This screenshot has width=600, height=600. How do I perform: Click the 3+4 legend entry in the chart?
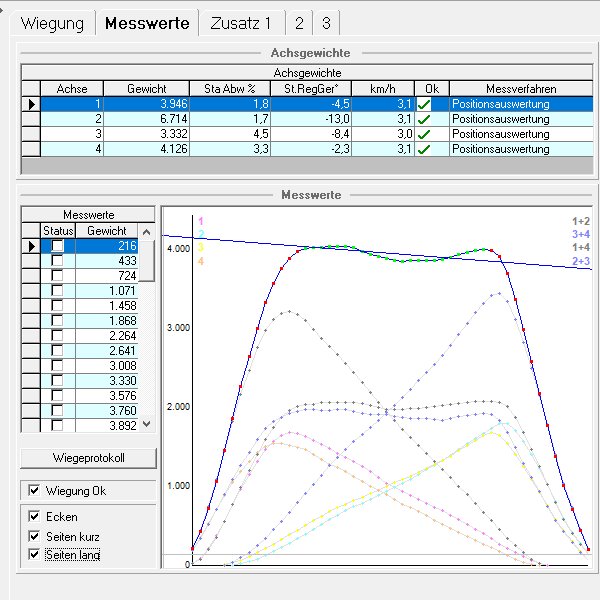tap(580, 234)
